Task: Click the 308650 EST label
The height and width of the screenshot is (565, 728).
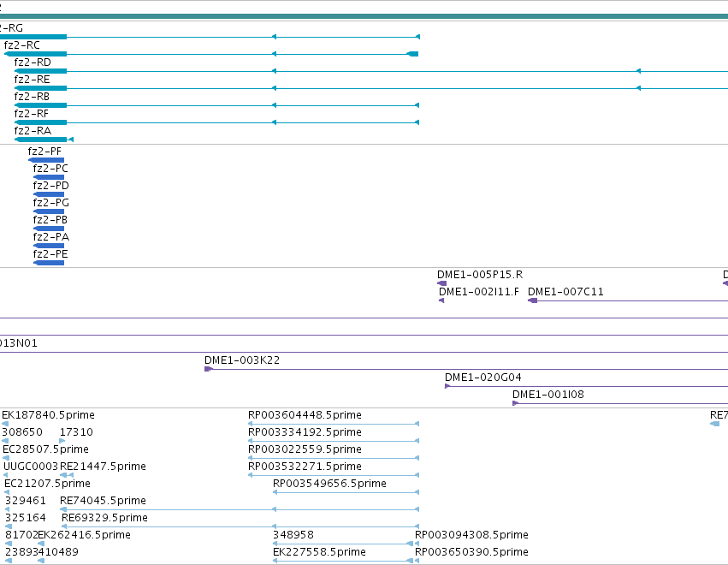Action: pyautogui.click(x=22, y=432)
